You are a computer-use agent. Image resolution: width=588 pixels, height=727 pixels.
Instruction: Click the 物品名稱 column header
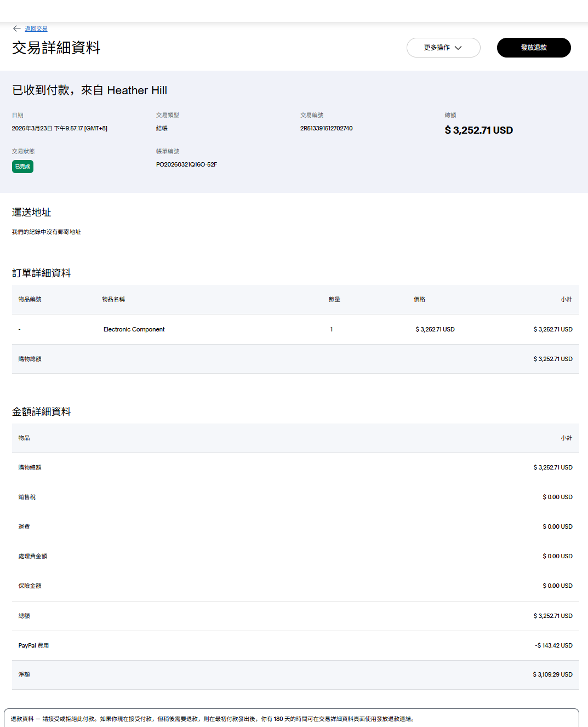pos(113,299)
